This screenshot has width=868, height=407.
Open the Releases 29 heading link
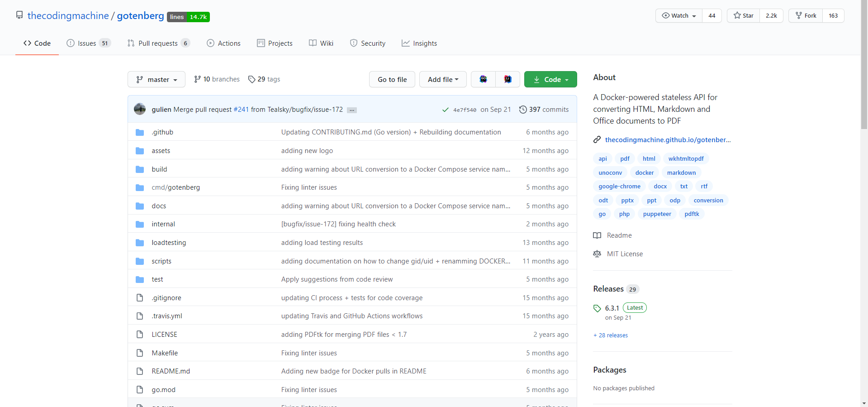point(616,289)
